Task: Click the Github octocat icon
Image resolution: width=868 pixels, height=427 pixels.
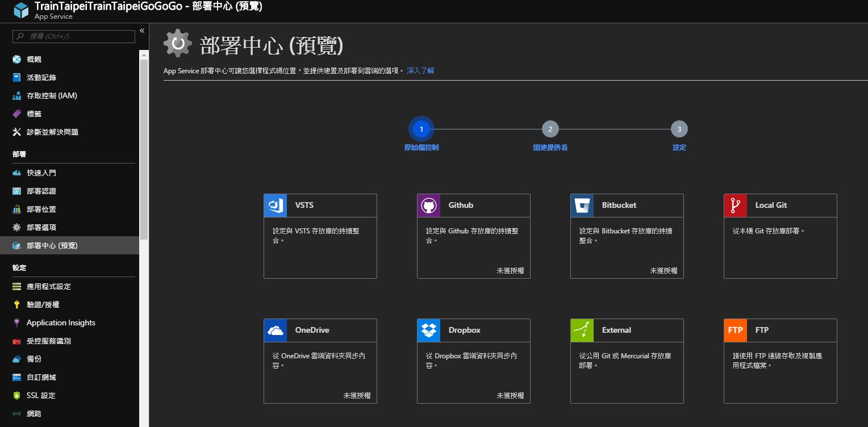Action: pyautogui.click(x=429, y=206)
